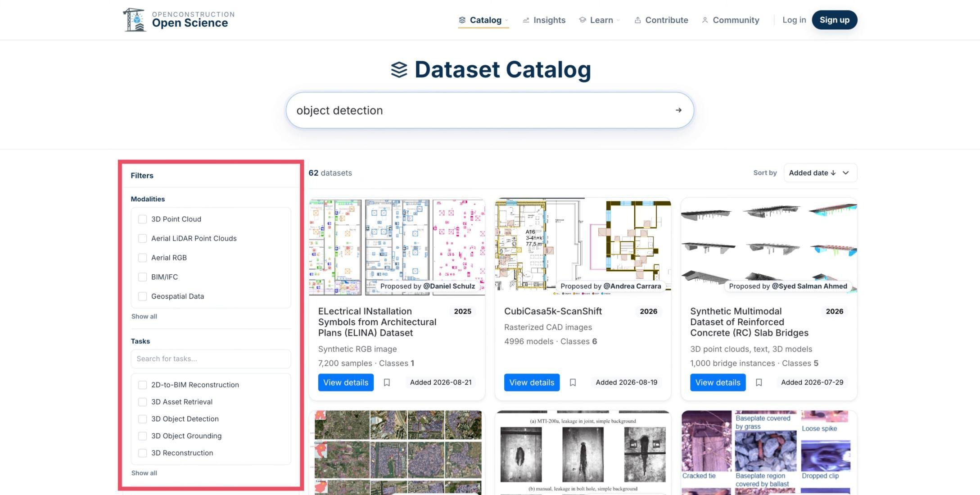View details of CubiCasa5k-ScanShift
The width and height of the screenshot is (980, 495).
click(x=532, y=382)
